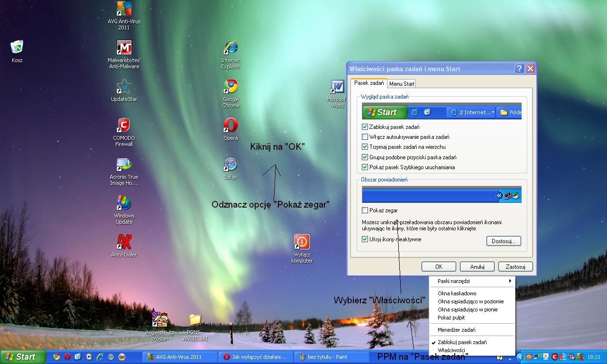Click the AVG tray icon beside the clock
Viewport: 607px width, 364px height.
point(580,357)
